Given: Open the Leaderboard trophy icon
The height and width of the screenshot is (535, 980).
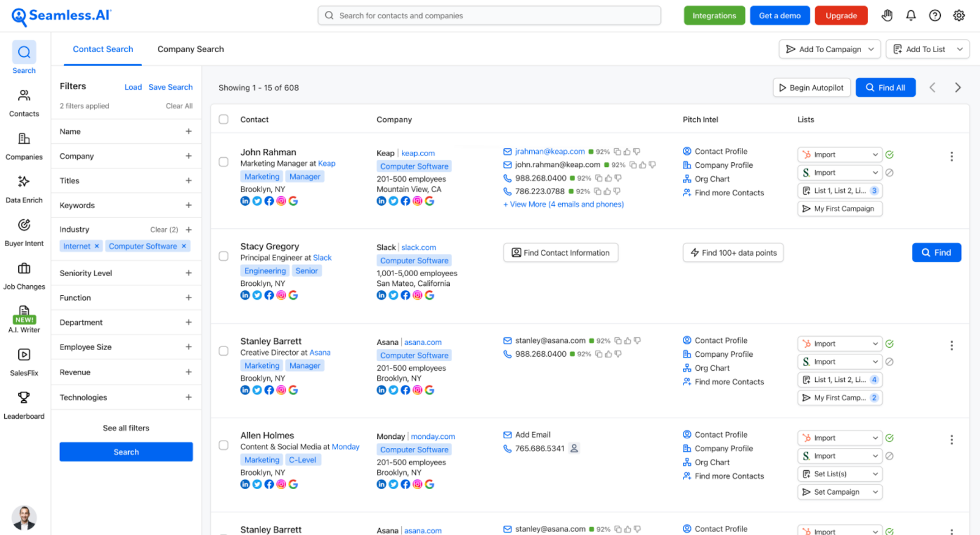Looking at the screenshot, I should click(x=24, y=397).
